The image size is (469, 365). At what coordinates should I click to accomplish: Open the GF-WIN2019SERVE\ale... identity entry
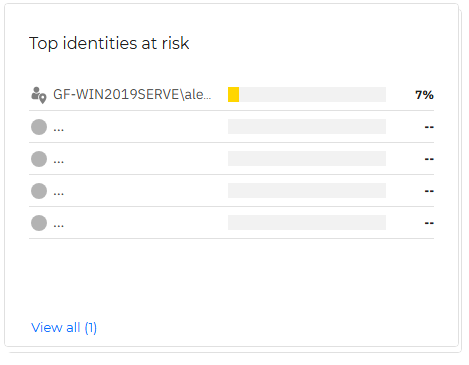[132, 95]
